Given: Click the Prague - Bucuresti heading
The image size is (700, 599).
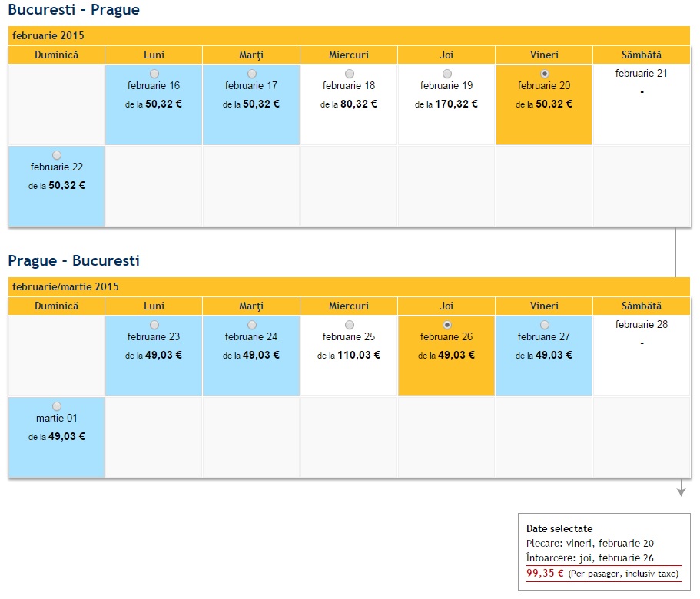Looking at the screenshot, I should point(74,261).
